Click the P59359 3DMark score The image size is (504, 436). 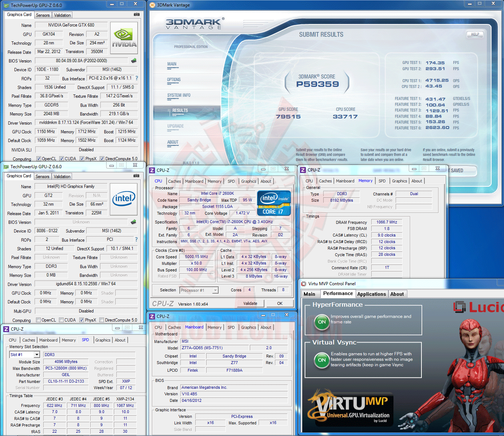click(317, 84)
